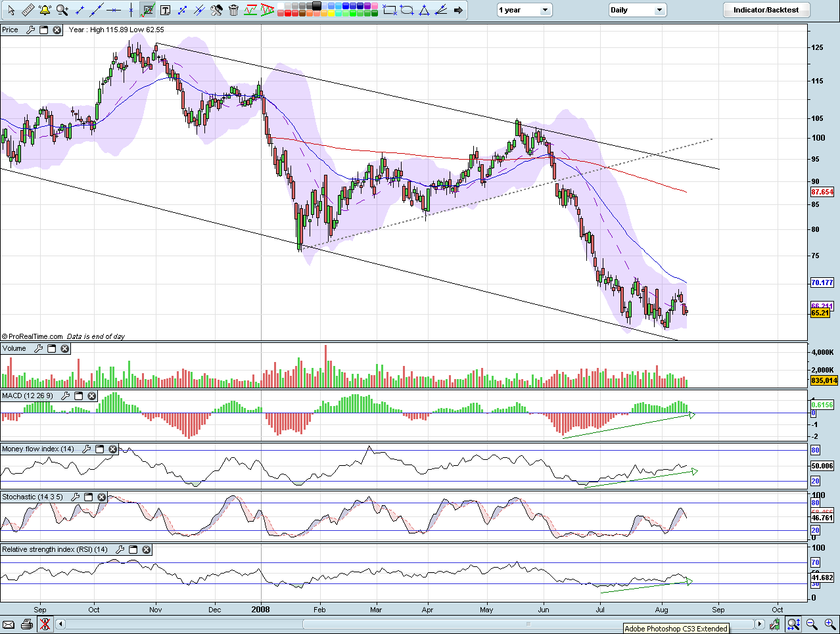
Task: Open Price panel wrench settings
Action: 30,30
